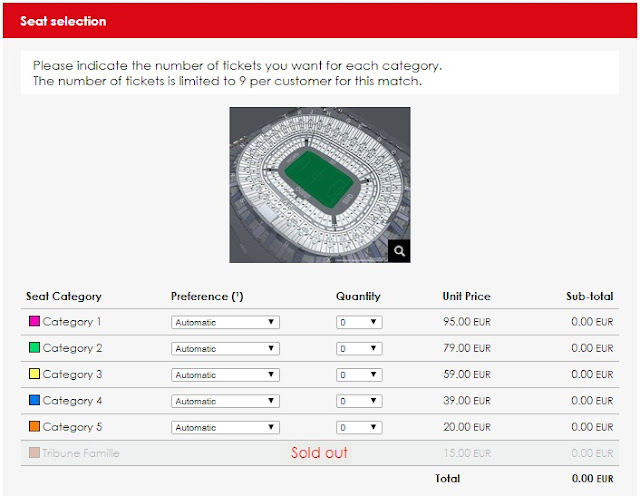Click the magnifier icon on stadium map

[399, 251]
